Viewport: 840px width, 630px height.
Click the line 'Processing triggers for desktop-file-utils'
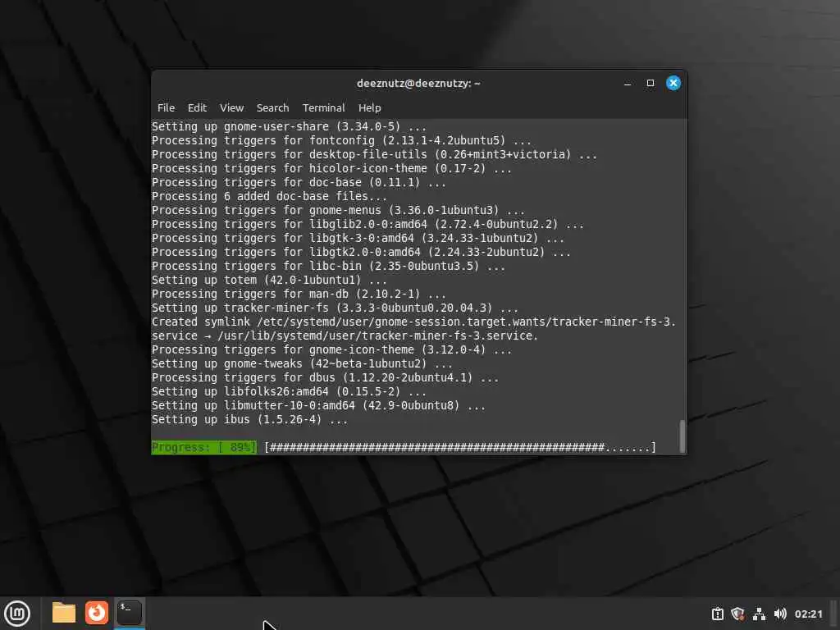pos(374,154)
